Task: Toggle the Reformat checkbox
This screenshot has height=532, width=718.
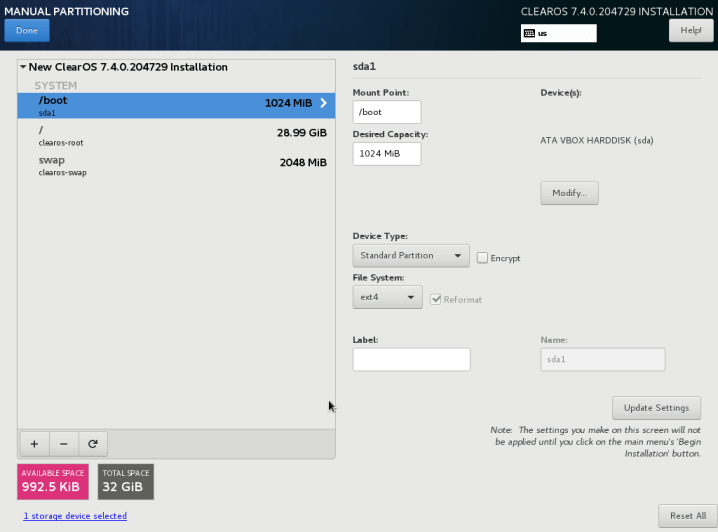Action: [435, 299]
